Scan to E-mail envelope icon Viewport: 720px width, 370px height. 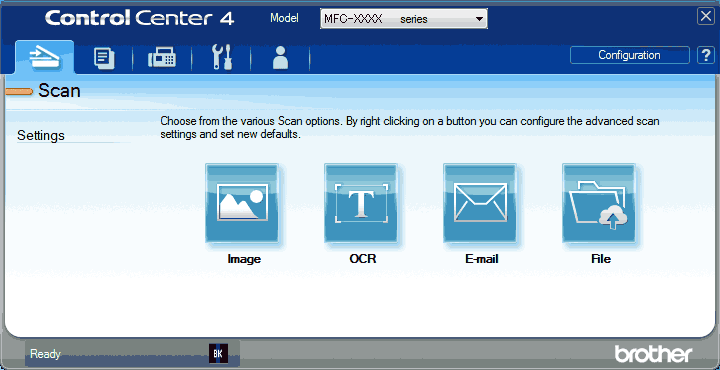(481, 203)
